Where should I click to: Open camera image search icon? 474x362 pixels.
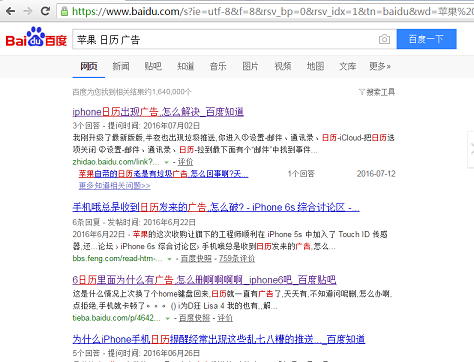pyautogui.click(x=384, y=39)
